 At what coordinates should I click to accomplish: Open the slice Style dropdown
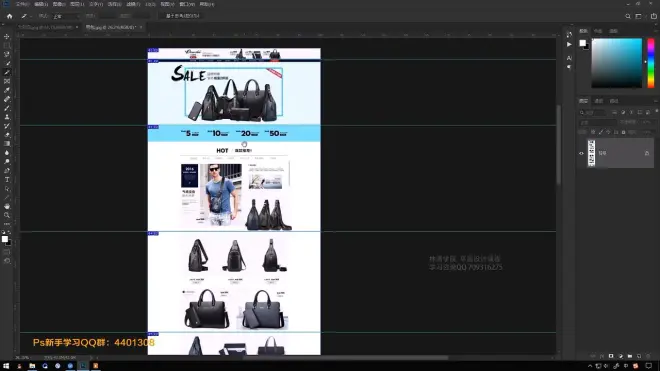(x=67, y=16)
